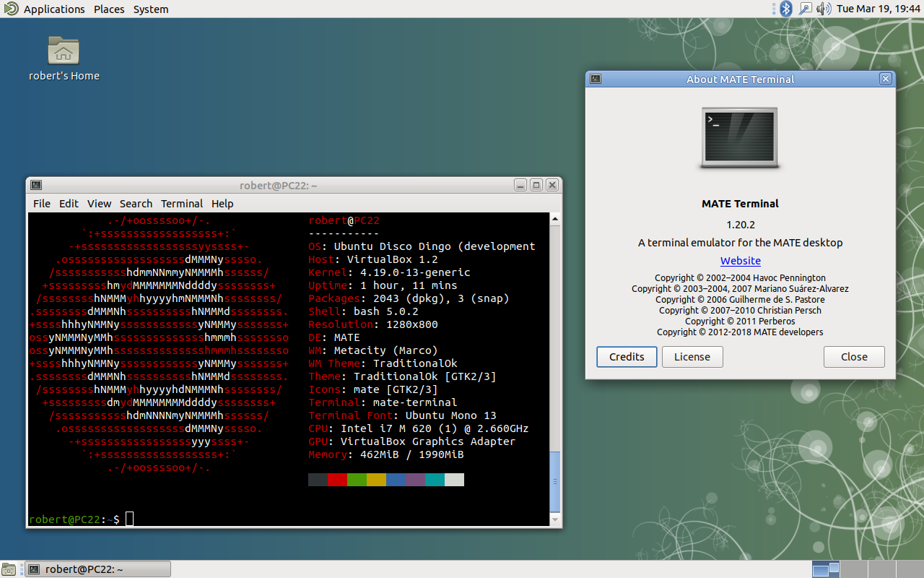Open the terminal Edit menu
Image resolution: width=924 pixels, height=578 pixels.
69,204
